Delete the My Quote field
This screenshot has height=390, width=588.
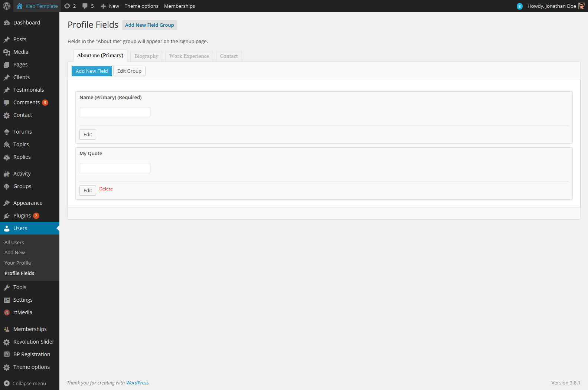106,189
